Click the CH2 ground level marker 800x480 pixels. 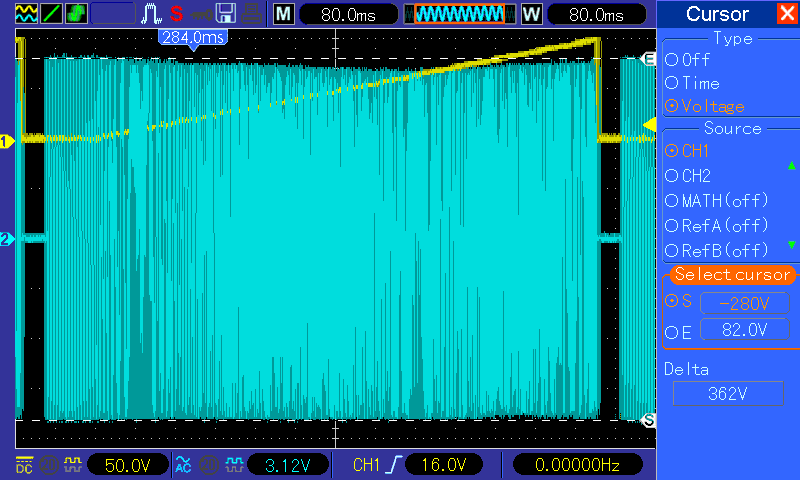[7, 238]
